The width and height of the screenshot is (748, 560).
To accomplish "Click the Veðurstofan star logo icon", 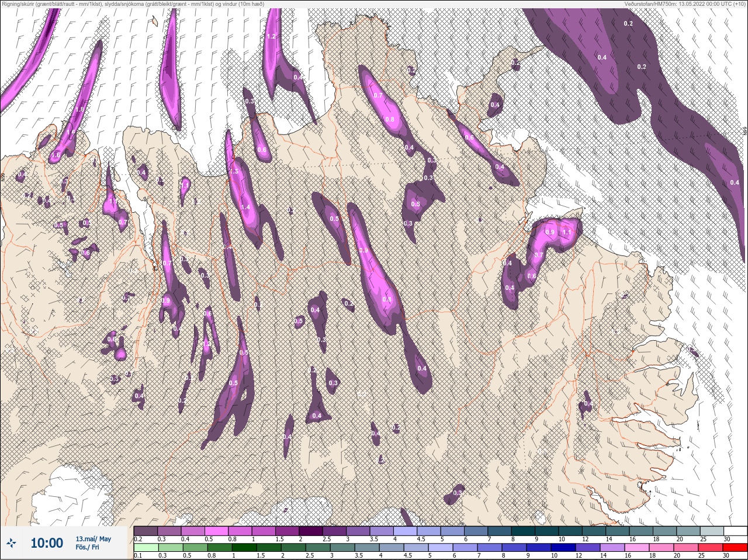I will [x=12, y=543].
